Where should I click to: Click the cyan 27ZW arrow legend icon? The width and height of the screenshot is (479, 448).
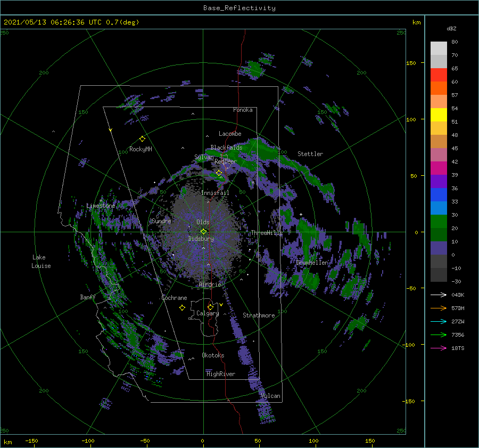click(x=439, y=321)
